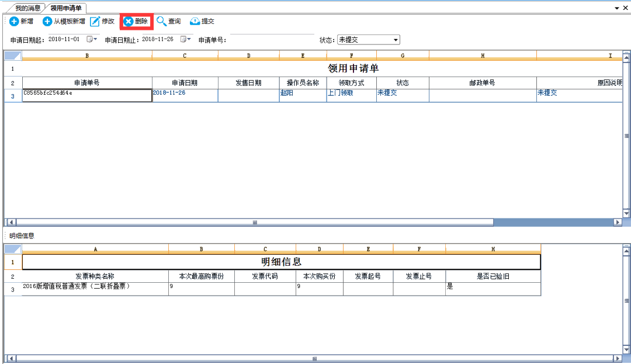Click the 删除 (delete) button
This screenshot has width=631, height=364.
pyautogui.click(x=136, y=21)
